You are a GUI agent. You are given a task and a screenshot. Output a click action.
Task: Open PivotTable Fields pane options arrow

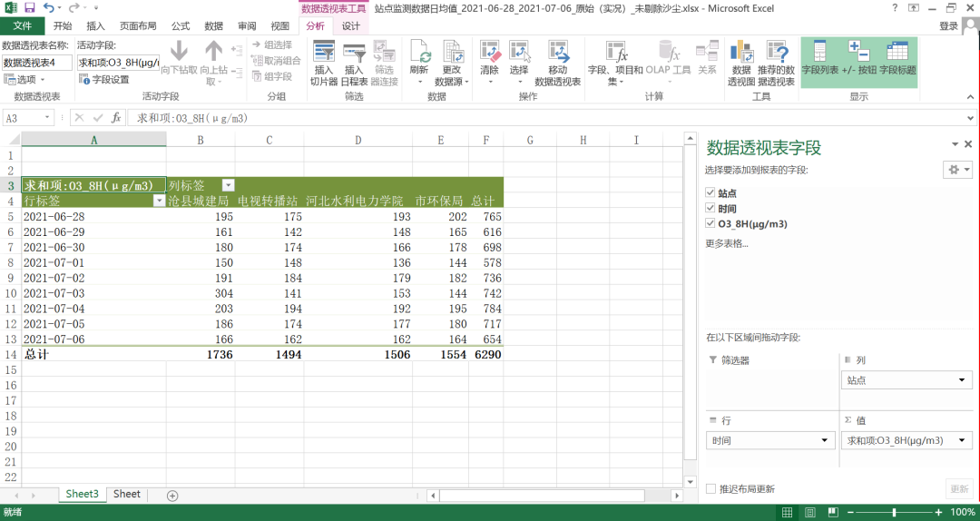point(955,144)
